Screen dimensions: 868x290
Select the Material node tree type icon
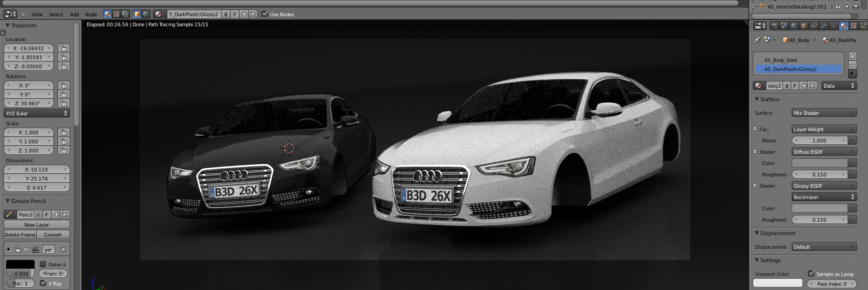pos(107,14)
